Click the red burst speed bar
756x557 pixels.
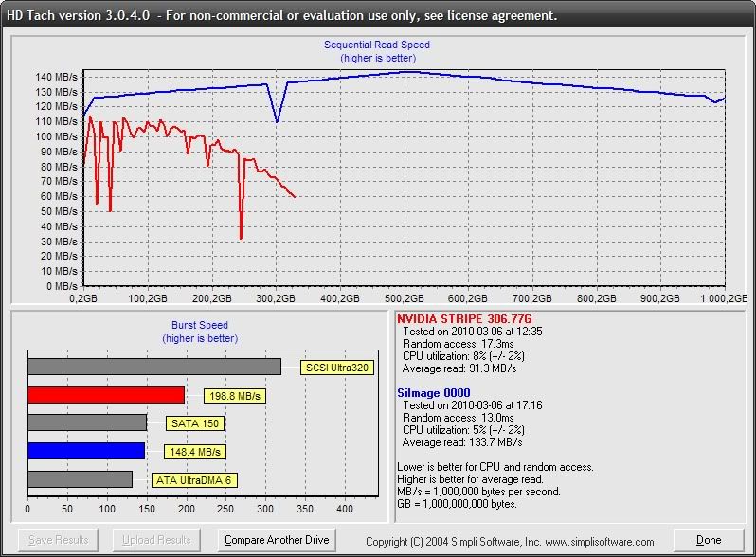pyautogui.click(x=106, y=395)
